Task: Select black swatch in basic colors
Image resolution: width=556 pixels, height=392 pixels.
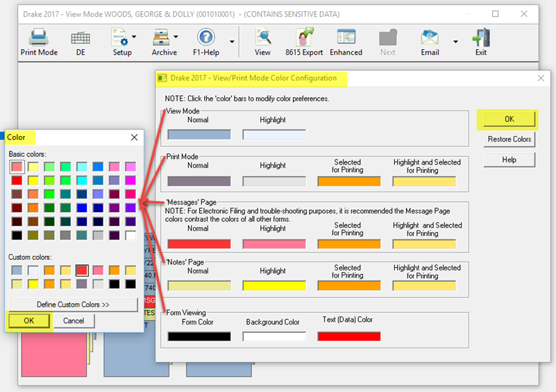Action: click(x=17, y=235)
